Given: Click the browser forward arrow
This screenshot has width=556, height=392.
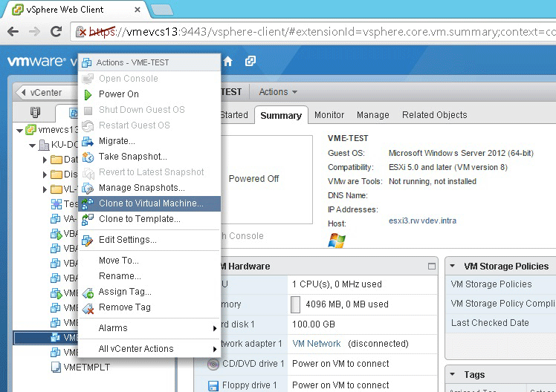Looking at the screenshot, I should point(34,31).
